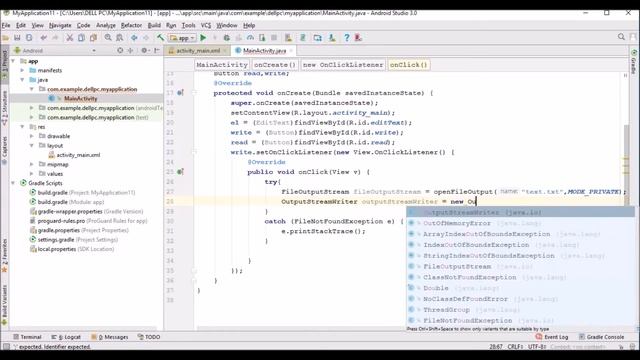
Task: Open the Navigate menu
Action: [60, 25]
